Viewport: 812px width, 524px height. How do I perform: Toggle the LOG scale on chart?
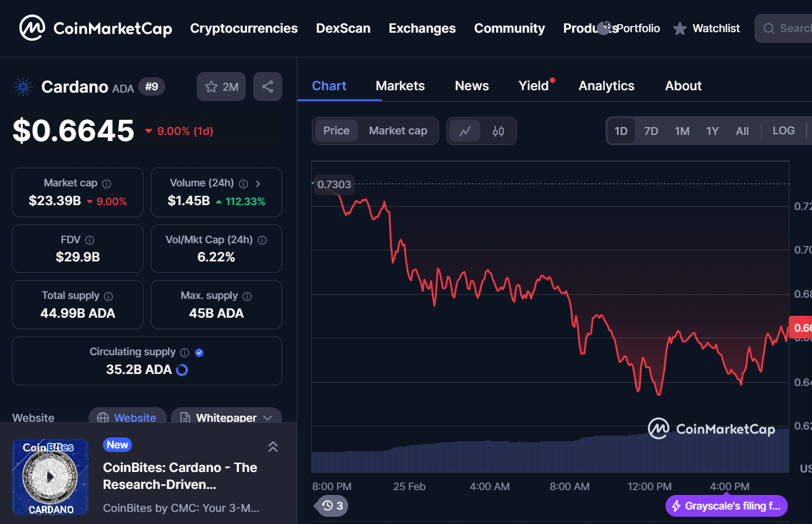784,131
